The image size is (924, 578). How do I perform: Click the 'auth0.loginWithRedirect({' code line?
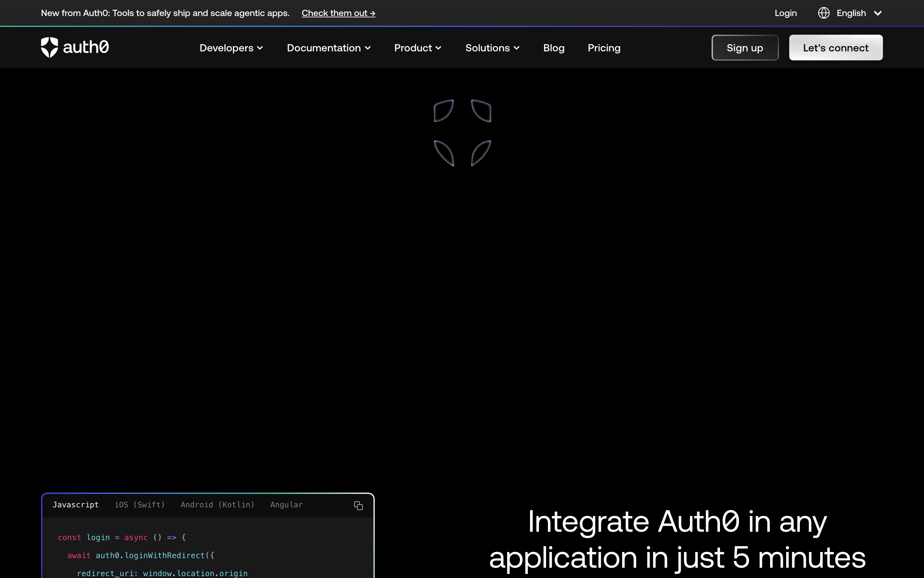pyautogui.click(x=141, y=556)
